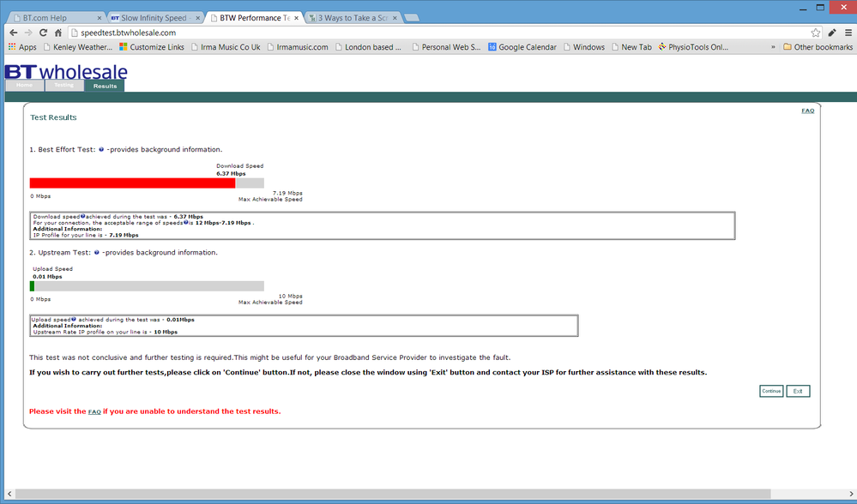Click the BT wholesale logo
Image resolution: width=857 pixels, height=504 pixels.
(66, 71)
